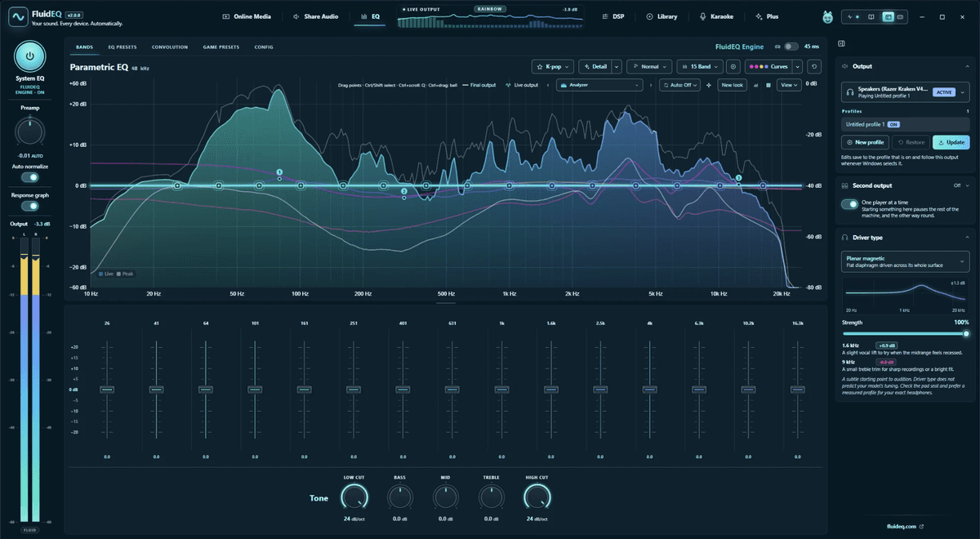Open the Normal mode dropdown

click(649, 67)
